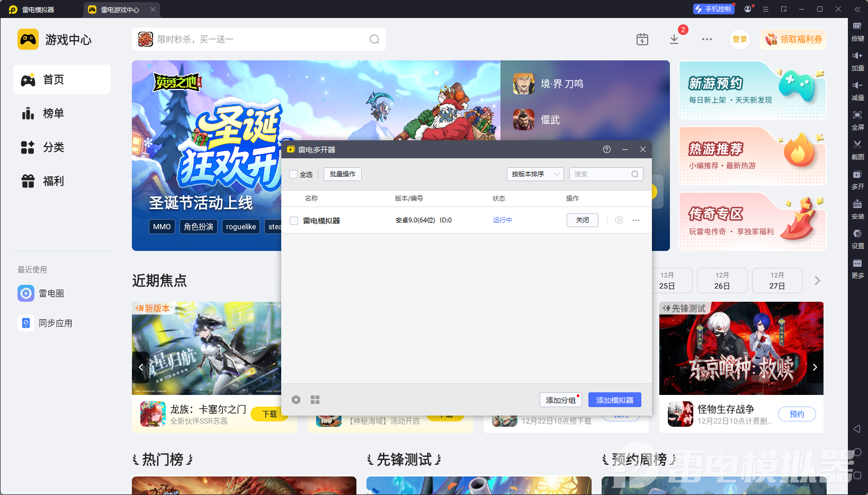Open the APK install icon

pyautogui.click(x=857, y=204)
